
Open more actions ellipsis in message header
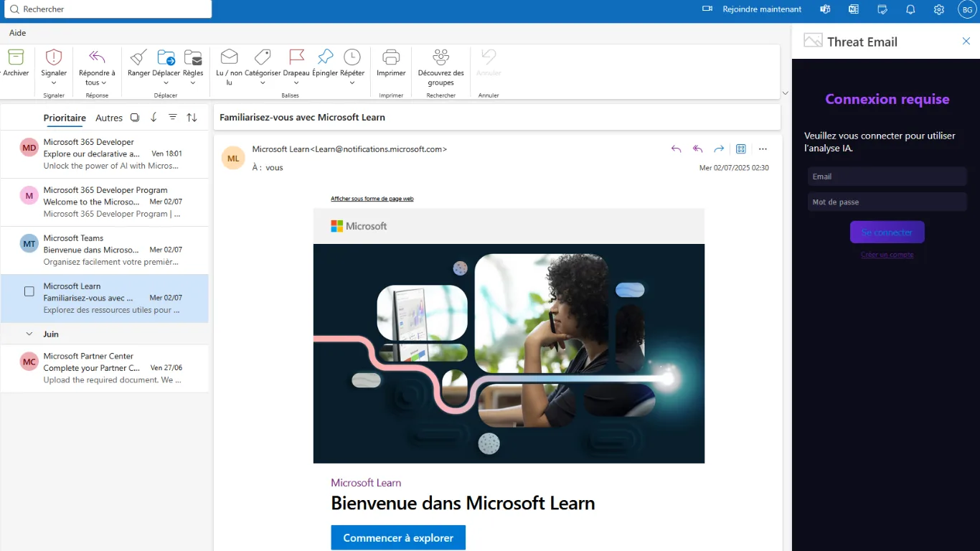pos(763,149)
